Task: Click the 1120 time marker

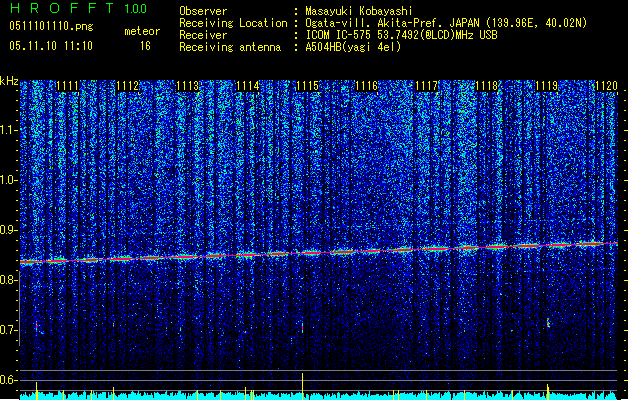Action: (607, 86)
